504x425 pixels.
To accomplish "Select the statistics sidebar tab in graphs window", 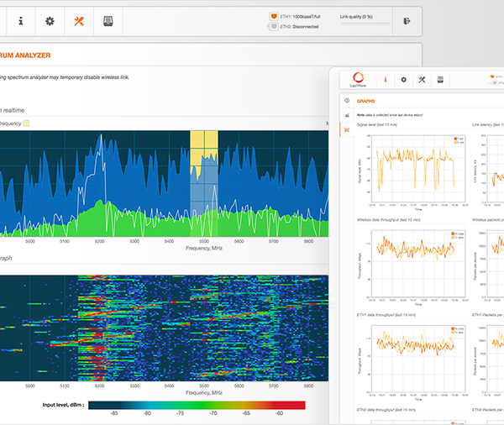I will coord(347,115).
